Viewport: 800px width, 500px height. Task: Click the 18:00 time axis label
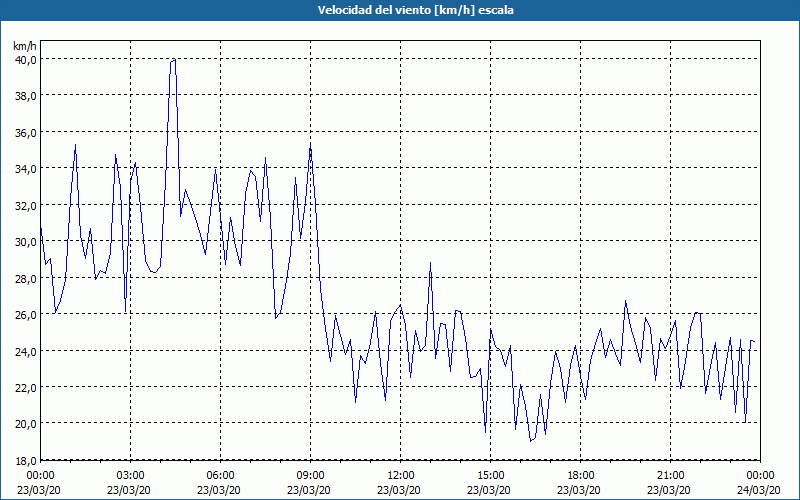(581, 476)
